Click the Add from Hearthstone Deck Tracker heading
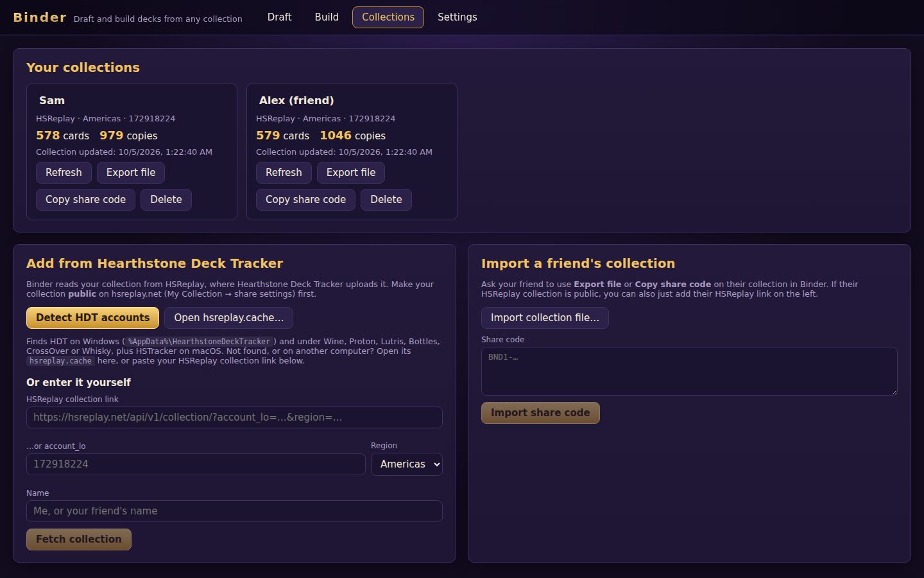The width and height of the screenshot is (924, 578). pyautogui.click(x=155, y=263)
